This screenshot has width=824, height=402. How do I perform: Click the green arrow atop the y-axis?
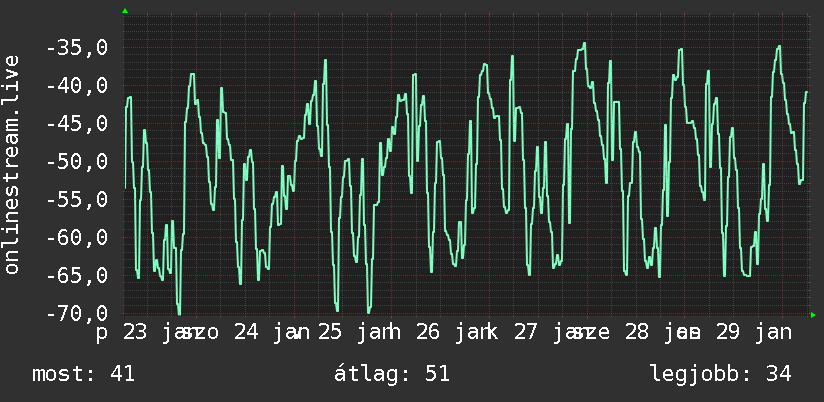125,11
